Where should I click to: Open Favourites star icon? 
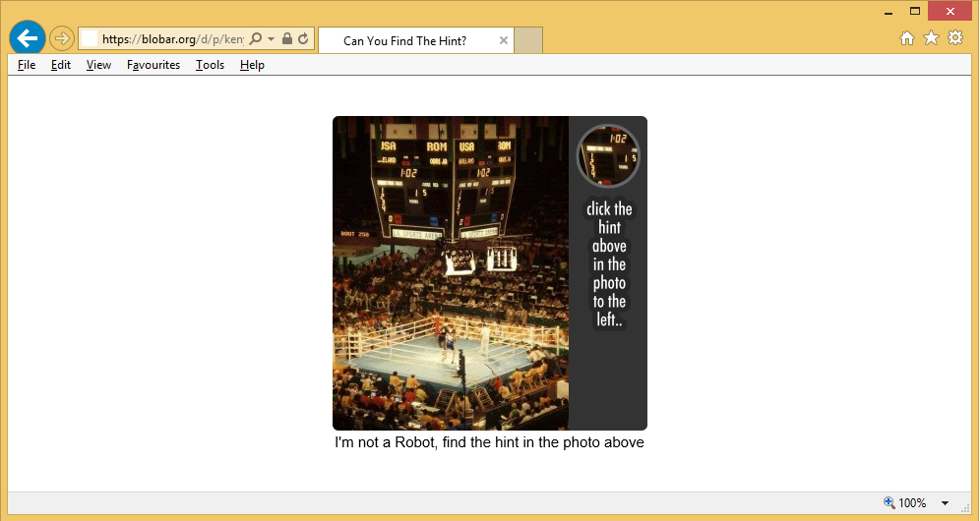click(x=931, y=38)
